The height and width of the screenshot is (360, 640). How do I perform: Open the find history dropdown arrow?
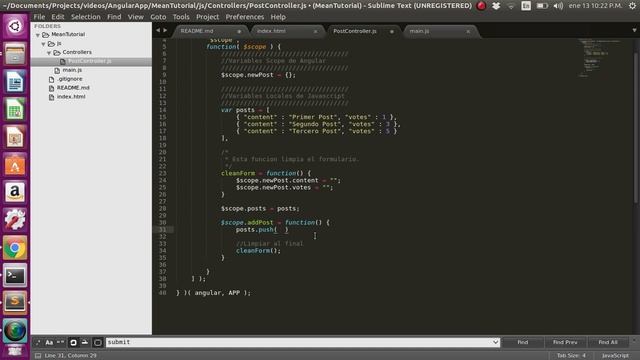pyautogui.click(x=495, y=342)
